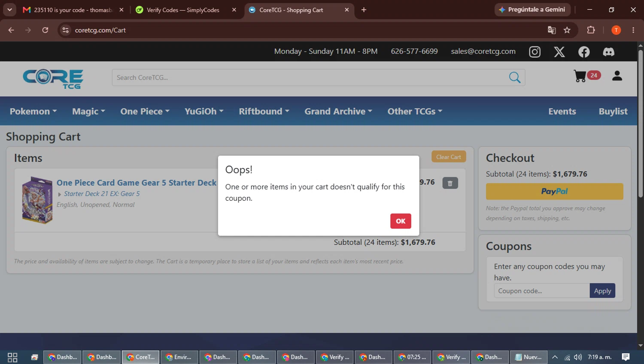This screenshot has width=644, height=364.
Task: Expand the Grand Archive menu
Action: pyautogui.click(x=338, y=111)
